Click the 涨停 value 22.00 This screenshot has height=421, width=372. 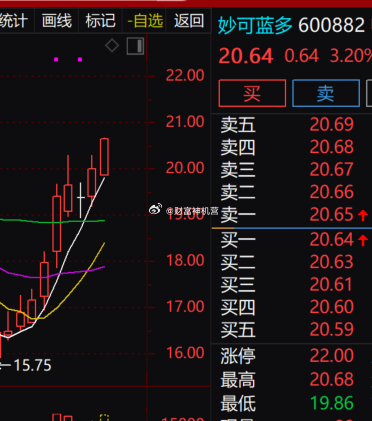331,356
